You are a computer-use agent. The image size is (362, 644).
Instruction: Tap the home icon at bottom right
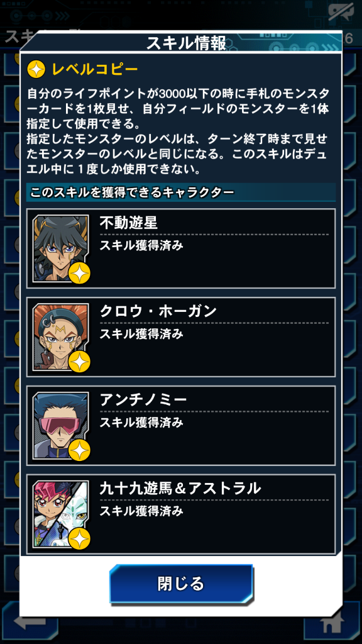(x=332, y=623)
